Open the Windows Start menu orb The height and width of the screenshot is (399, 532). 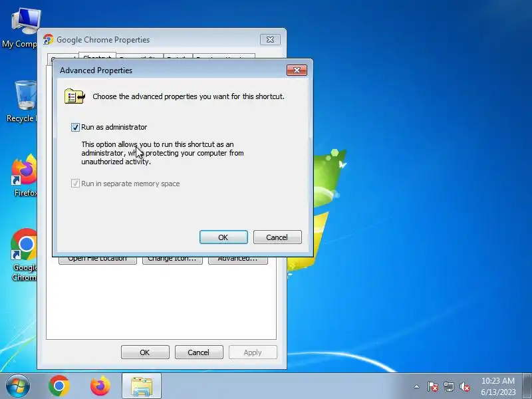[18, 386]
